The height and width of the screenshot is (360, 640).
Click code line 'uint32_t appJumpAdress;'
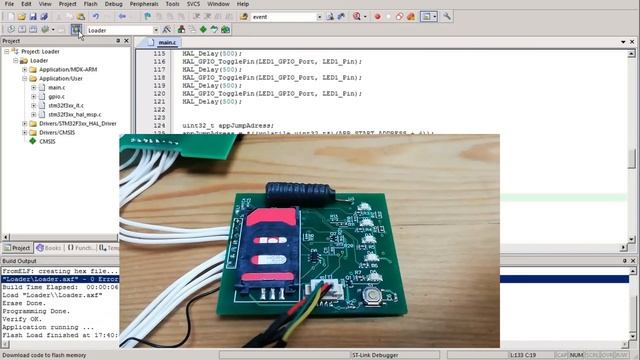coord(228,126)
